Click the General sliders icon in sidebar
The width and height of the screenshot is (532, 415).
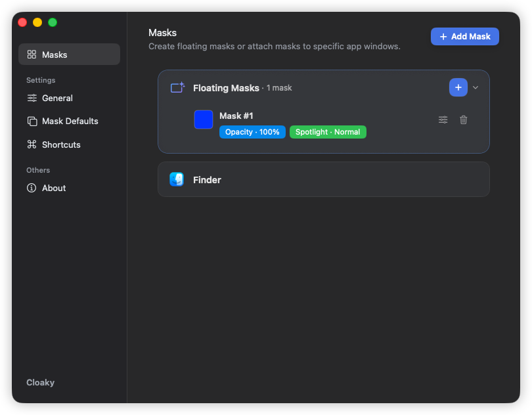(32, 98)
